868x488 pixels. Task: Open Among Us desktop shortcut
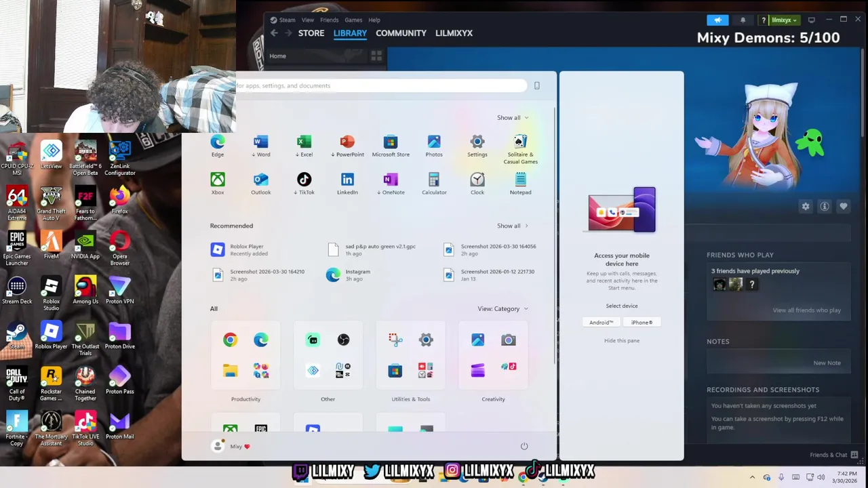pos(85,290)
